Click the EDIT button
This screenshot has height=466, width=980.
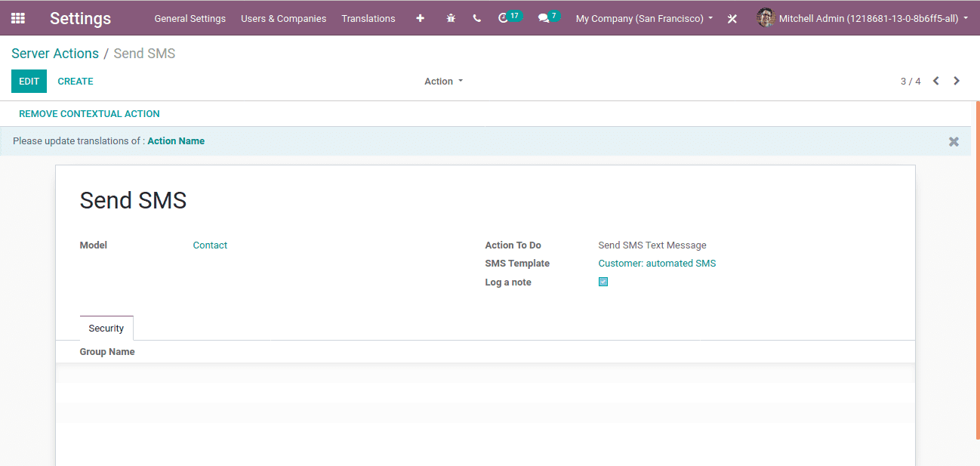[x=29, y=81]
